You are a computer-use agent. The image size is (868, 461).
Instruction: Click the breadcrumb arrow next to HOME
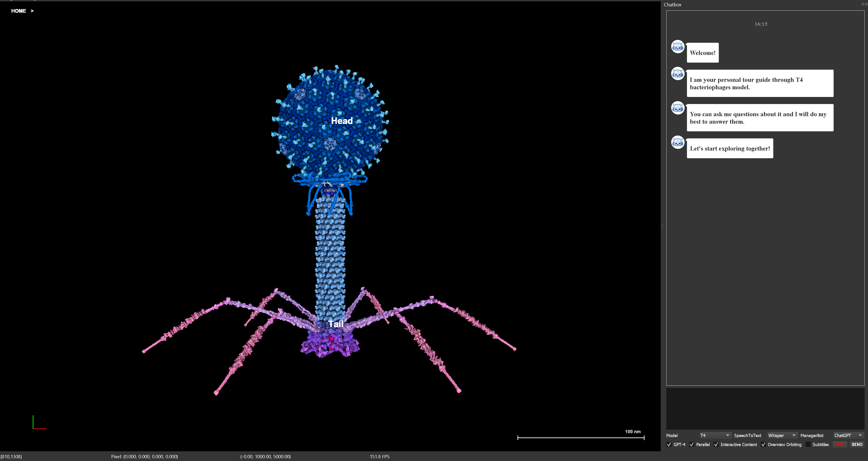[x=32, y=11]
